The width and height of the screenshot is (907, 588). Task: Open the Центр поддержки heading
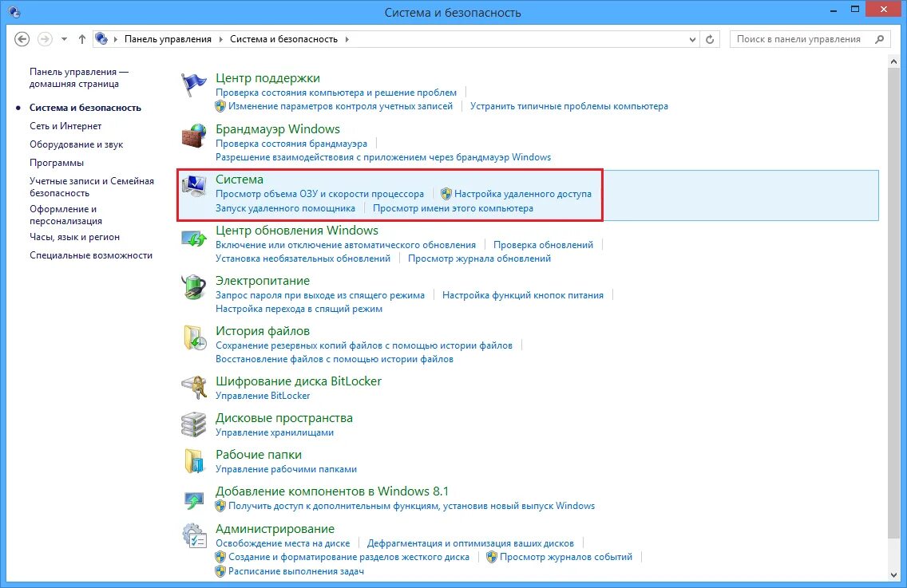[267, 78]
